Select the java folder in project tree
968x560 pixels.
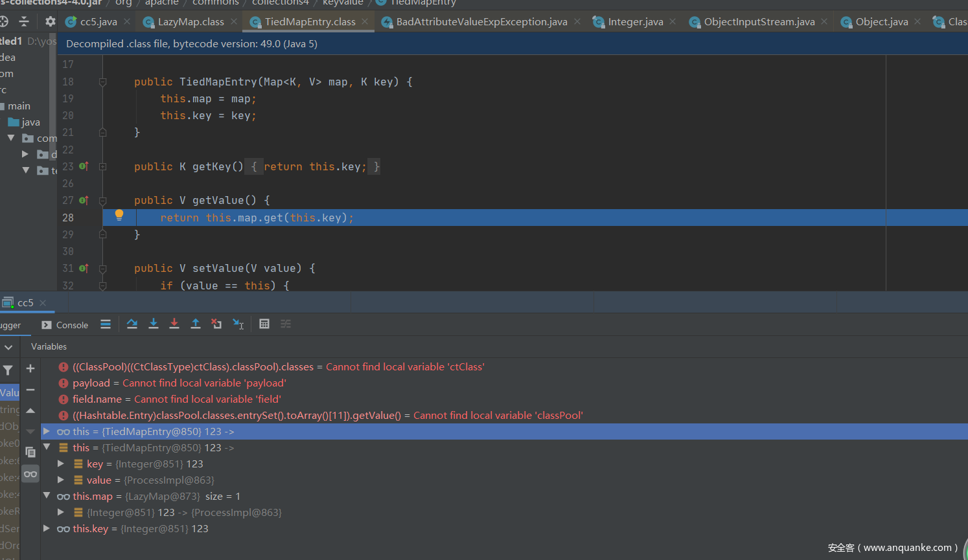[x=30, y=122]
